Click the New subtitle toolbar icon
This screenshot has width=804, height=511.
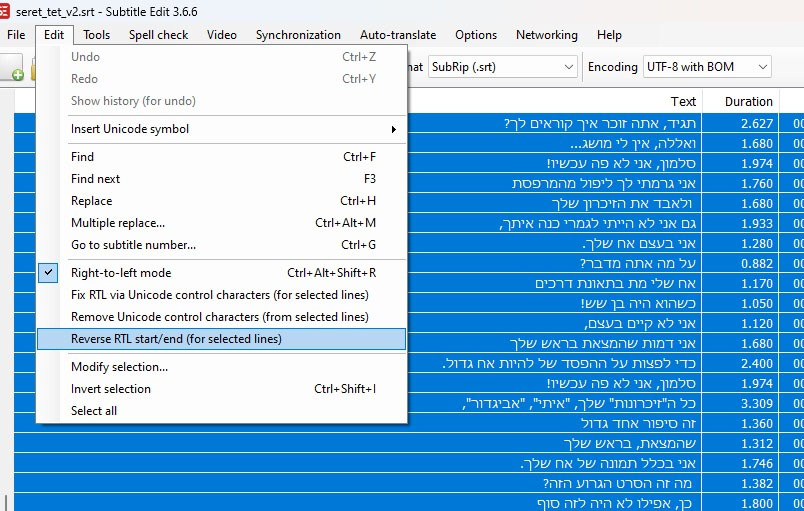[x=14, y=69]
